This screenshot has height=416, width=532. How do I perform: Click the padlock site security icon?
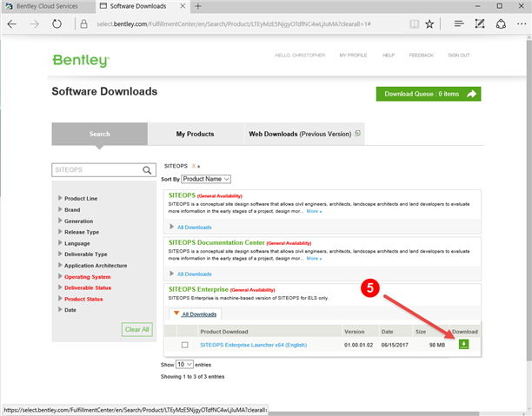[83, 24]
